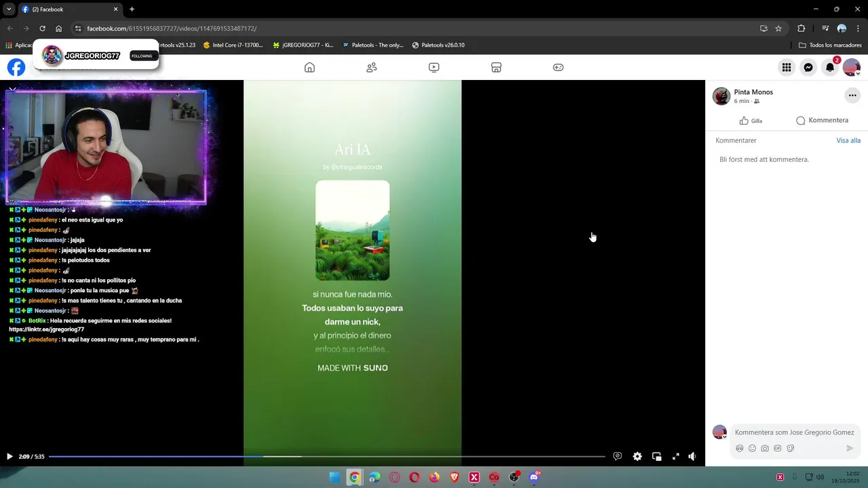
Task: Attach photo with camera icon
Action: 765,448
